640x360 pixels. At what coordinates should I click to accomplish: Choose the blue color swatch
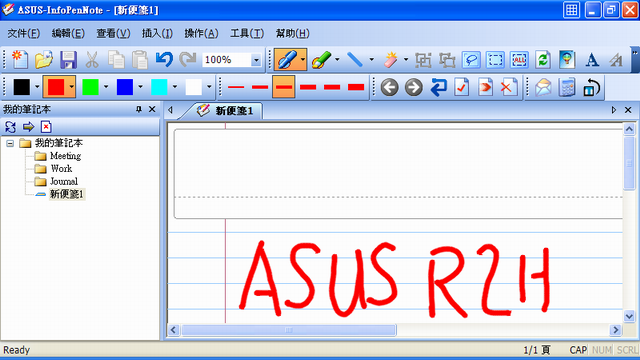tap(124, 87)
